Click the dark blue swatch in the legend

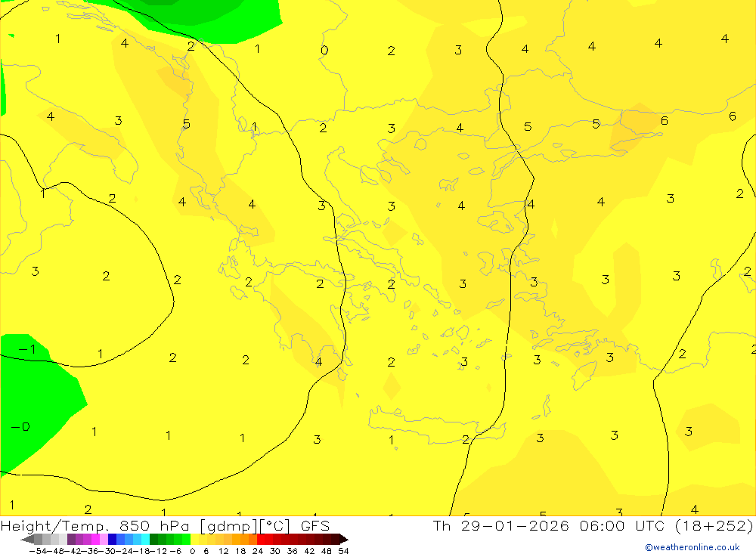click(x=112, y=539)
